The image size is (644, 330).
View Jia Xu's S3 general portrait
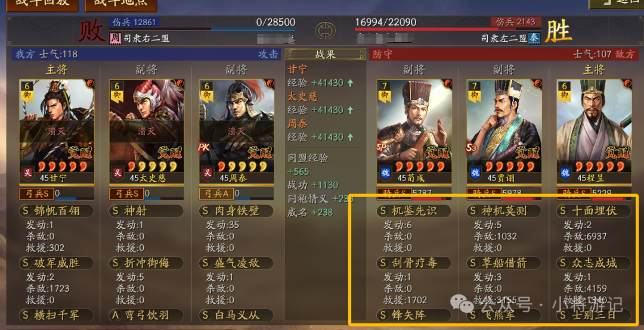pos(504,132)
